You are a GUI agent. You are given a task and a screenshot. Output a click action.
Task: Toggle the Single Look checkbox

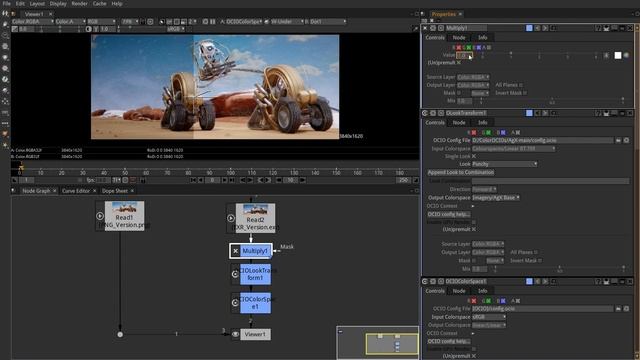(474, 156)
